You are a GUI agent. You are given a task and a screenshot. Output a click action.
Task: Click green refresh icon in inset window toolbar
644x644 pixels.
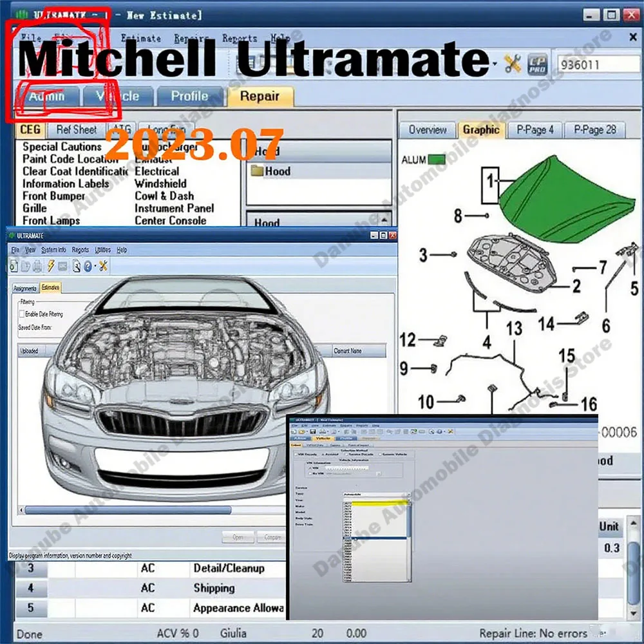413,431
